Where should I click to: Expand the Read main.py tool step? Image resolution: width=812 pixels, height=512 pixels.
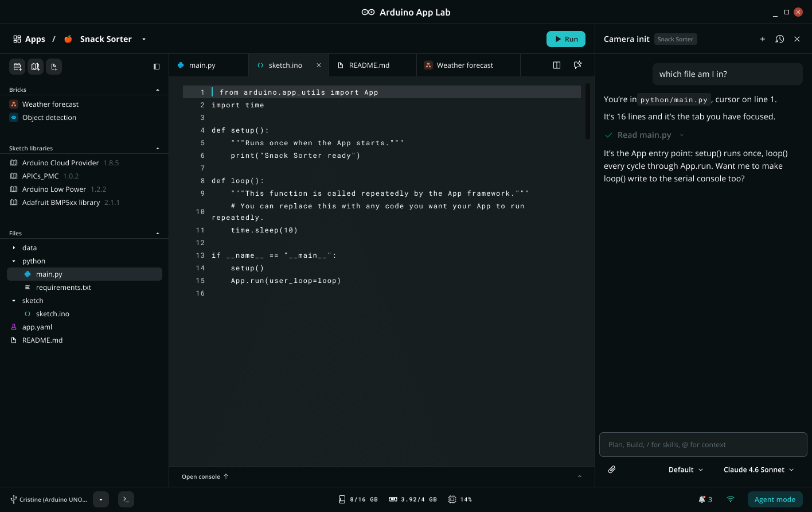point(682,135)
